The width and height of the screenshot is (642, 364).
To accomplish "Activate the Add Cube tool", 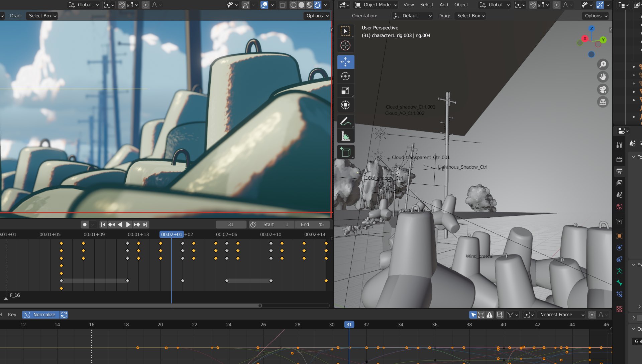I will click(x=345, y=152).
